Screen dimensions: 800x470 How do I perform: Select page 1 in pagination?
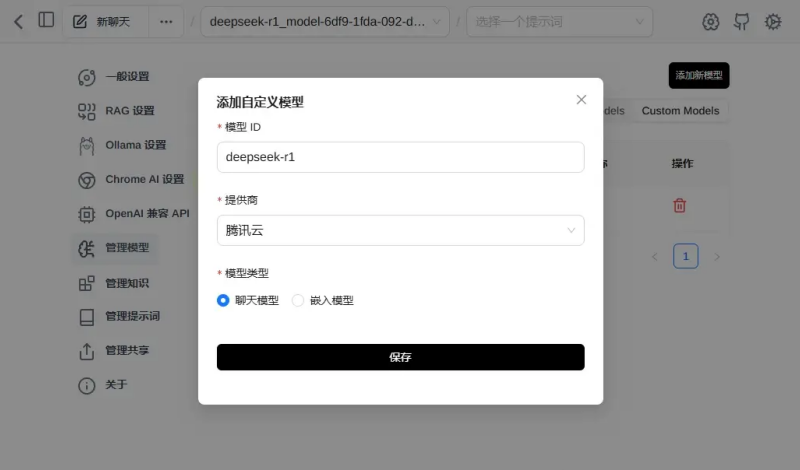(685, 256)
